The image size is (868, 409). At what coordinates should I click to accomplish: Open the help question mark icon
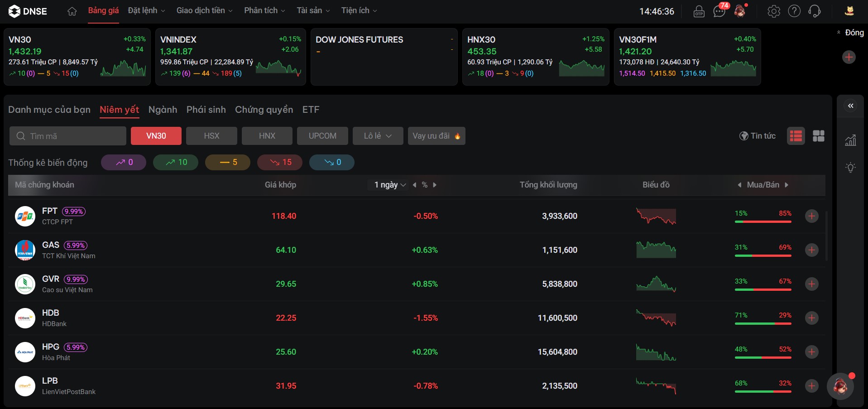pyautogui.click(x=794, y=11)
